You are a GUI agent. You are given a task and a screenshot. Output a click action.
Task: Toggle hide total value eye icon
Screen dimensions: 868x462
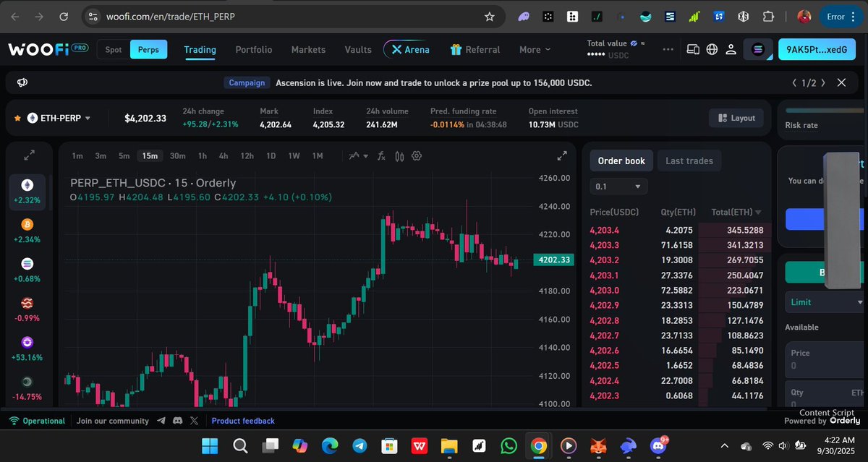[634, 43]
